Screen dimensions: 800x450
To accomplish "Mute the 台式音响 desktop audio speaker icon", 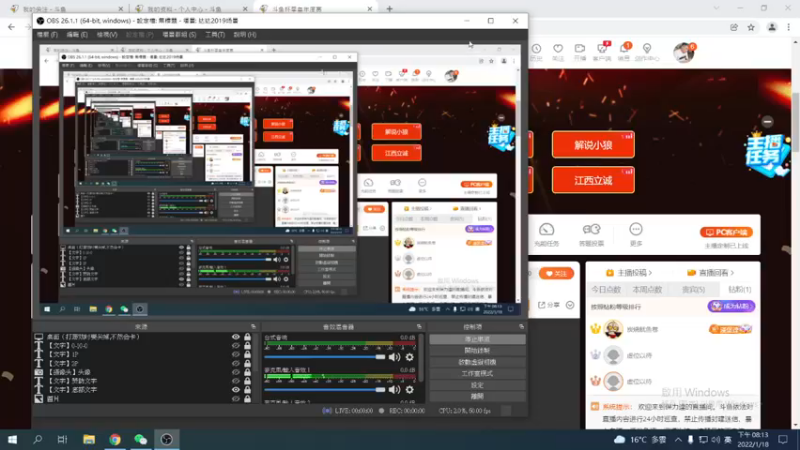I will coord(394,357).
